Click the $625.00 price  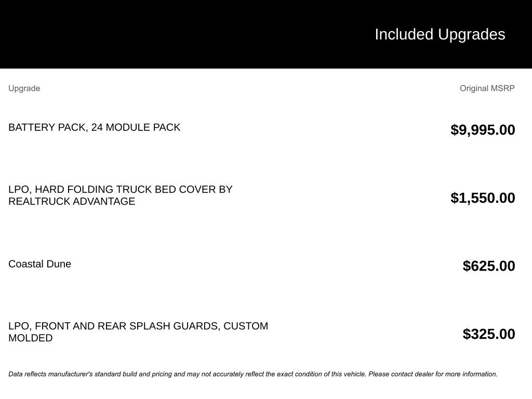pyautogui.click(x=488, y=265)
